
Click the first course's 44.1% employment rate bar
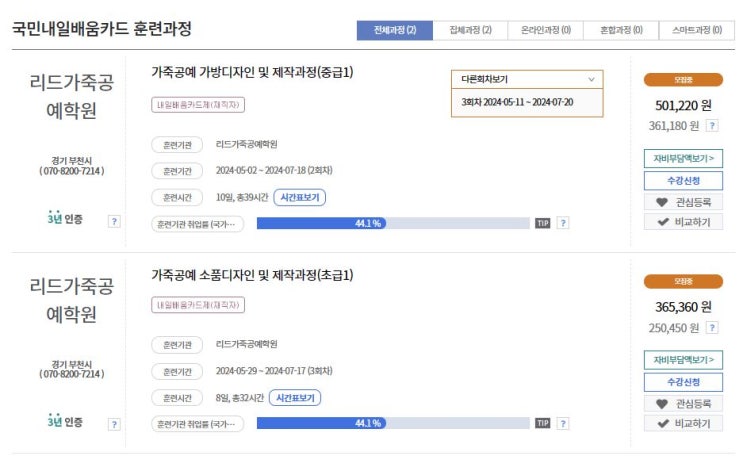[392, 223]
